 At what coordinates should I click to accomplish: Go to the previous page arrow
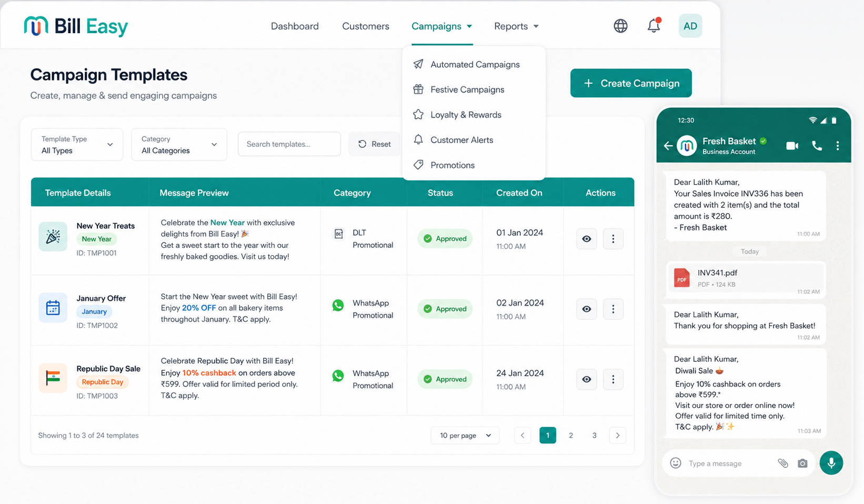point(523,435)
